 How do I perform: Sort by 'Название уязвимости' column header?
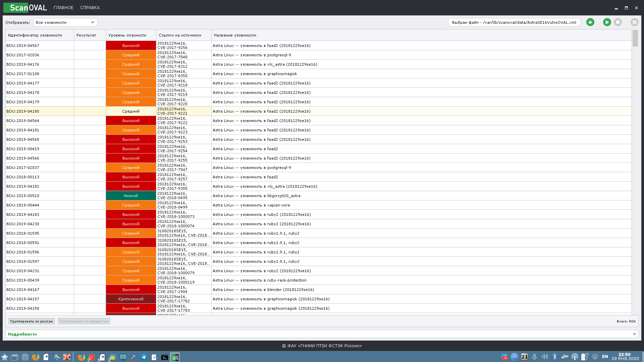pyautogui.click(x=421, y=35)
